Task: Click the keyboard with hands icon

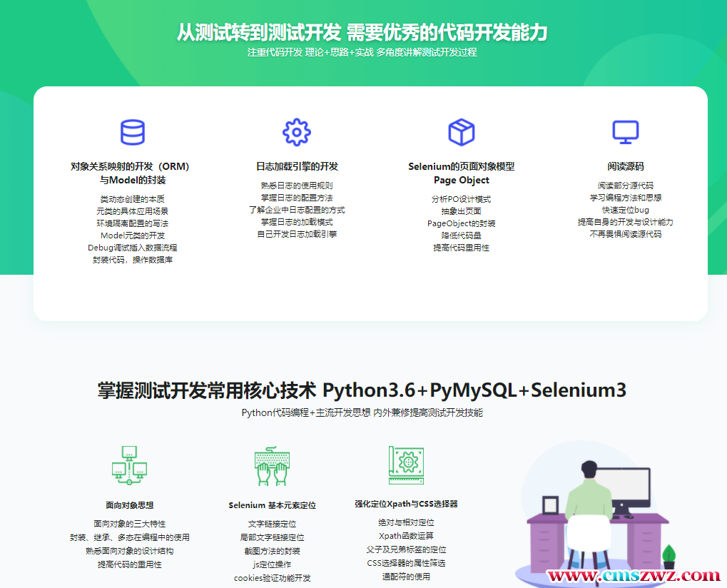Action: 272,467
